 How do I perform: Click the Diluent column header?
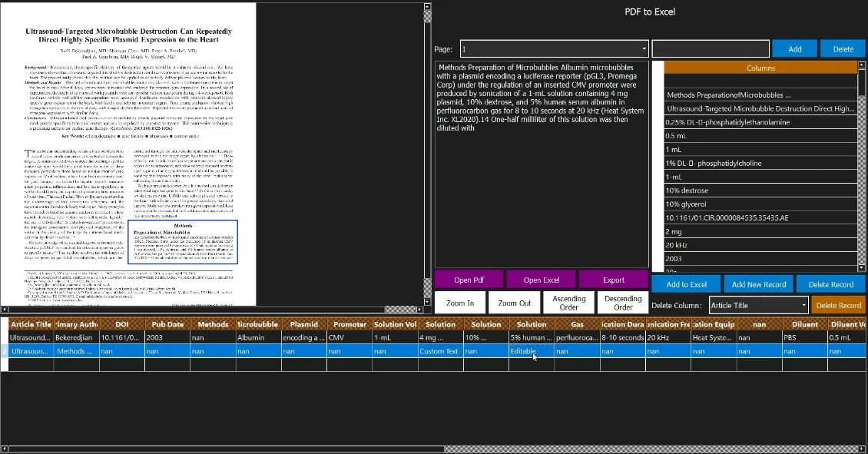click(805, 324)
